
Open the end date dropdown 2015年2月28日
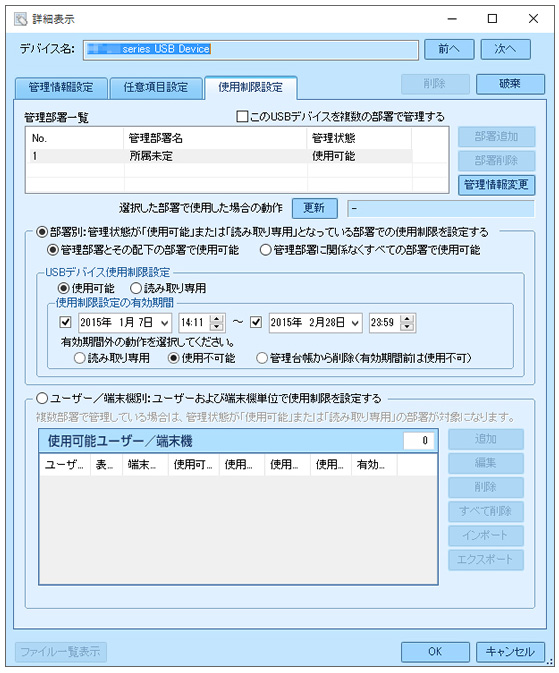point(355,323)
